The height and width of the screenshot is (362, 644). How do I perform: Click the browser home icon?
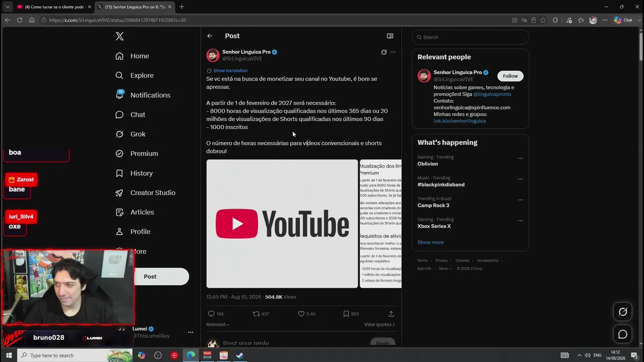tap(32, 20)
